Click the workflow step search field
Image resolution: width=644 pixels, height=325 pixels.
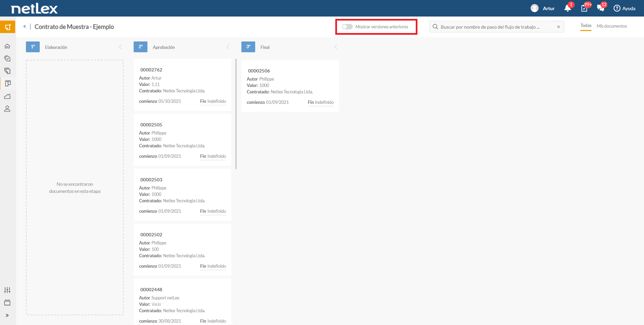point(497,27)
